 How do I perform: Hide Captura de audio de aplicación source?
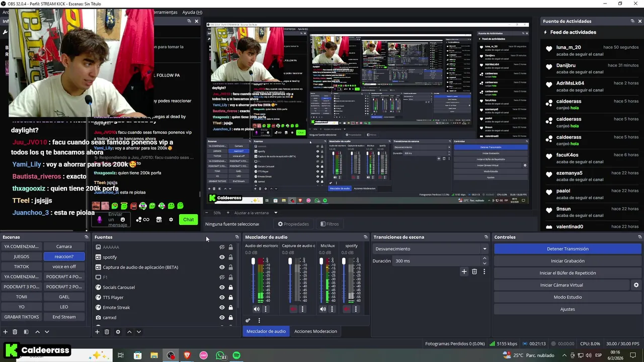222,267
